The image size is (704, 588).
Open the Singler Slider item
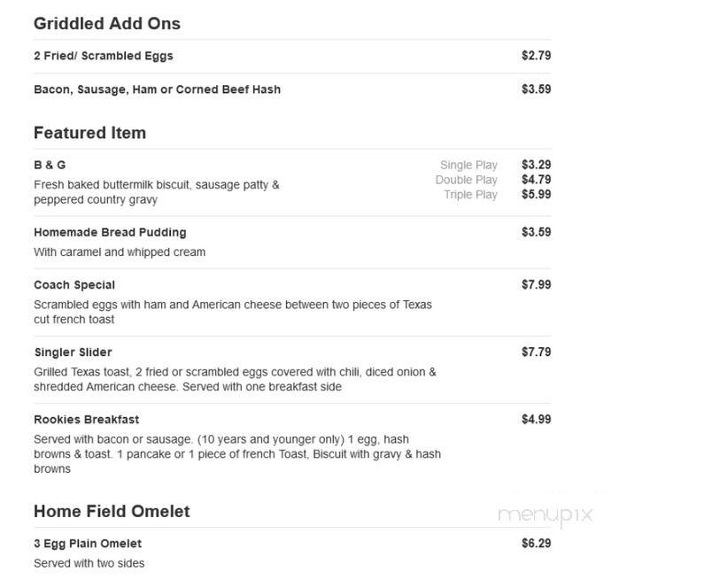[73, 352]
